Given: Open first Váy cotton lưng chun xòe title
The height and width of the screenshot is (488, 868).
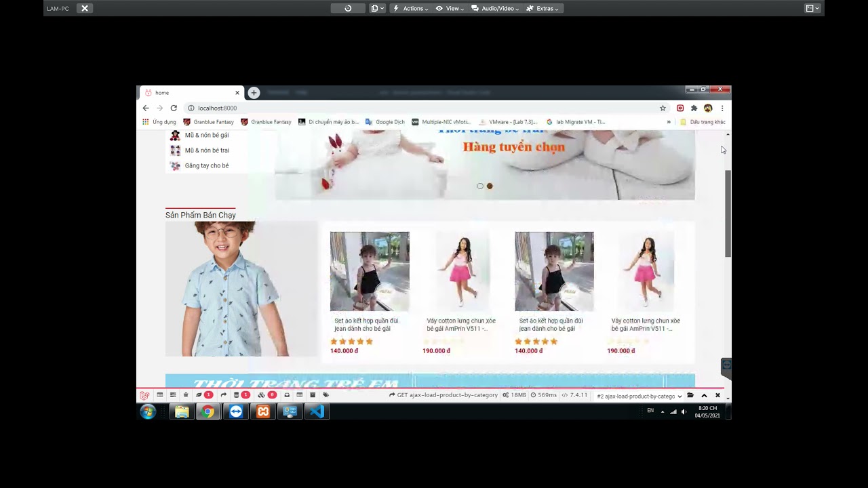Looking at the screenshot, I should [461, 325].
